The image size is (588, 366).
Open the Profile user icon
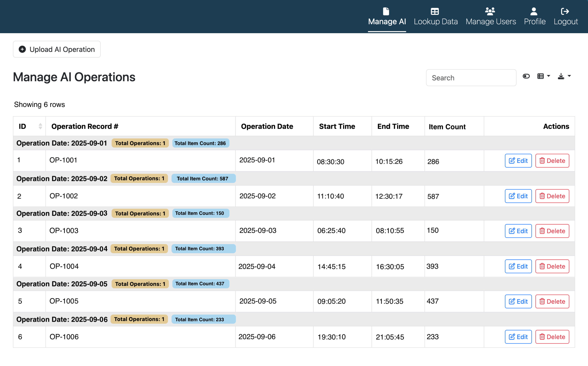click(534, 11)
